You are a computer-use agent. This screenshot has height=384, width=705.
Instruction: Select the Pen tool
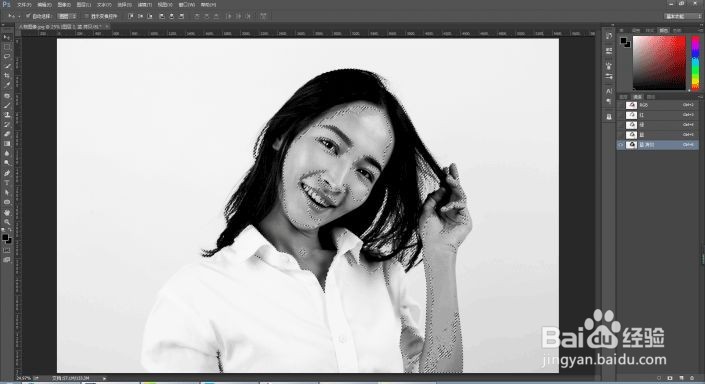coord(7,173)
